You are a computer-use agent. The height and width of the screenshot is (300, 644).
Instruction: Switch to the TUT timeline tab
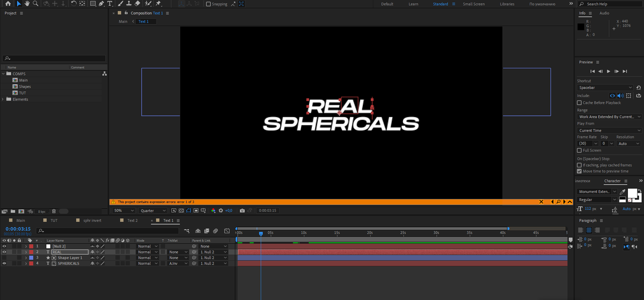(x=54, y=220)
